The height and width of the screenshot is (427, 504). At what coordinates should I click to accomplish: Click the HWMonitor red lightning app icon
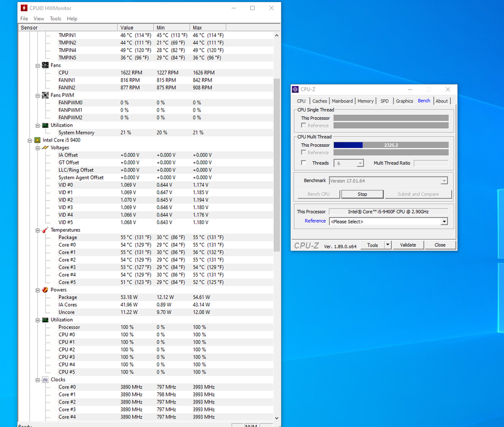(24, 7)
